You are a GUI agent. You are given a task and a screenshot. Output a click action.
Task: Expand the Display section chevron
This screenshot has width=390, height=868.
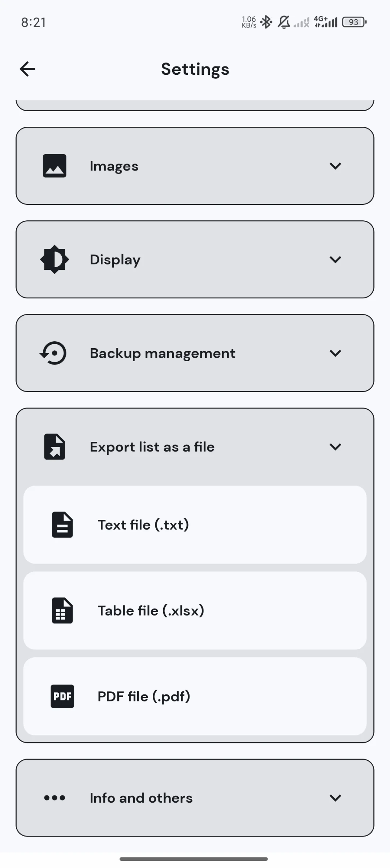pos(335,259)
